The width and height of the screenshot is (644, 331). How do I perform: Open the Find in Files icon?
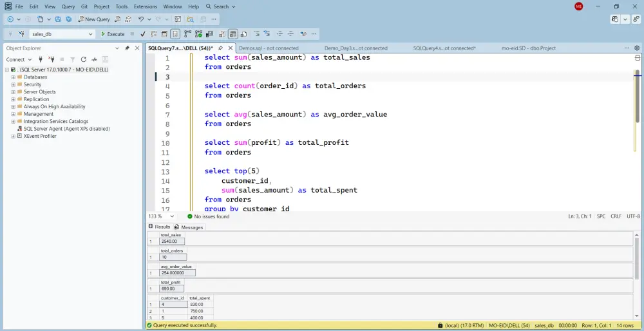click(x=190, y=19)
